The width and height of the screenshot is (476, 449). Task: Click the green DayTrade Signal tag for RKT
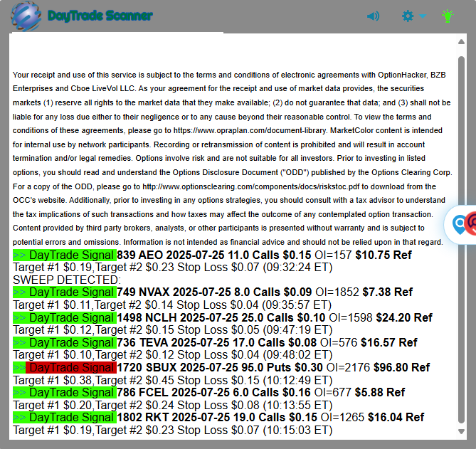coord(65,417)
